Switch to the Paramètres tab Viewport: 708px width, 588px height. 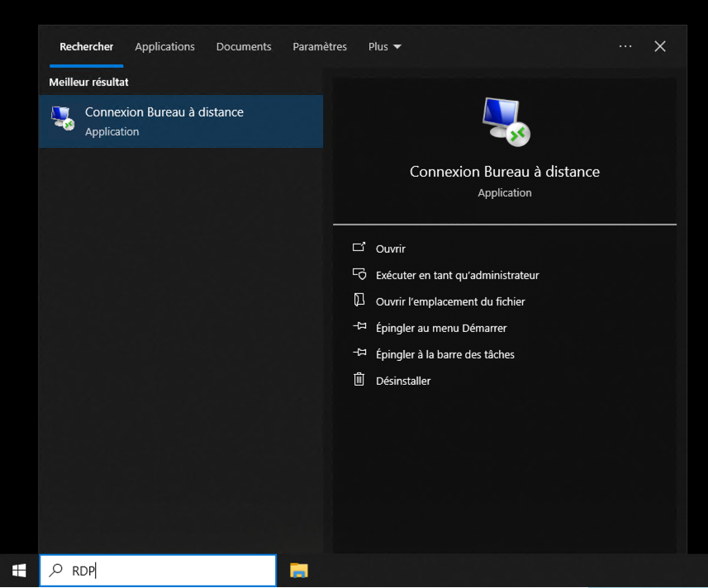point(320,47)
